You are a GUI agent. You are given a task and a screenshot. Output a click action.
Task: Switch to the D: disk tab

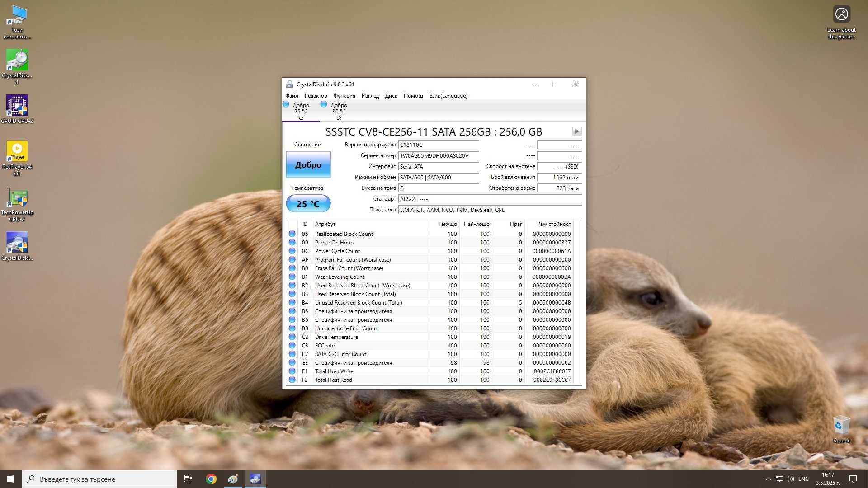(x=339, y=111)
